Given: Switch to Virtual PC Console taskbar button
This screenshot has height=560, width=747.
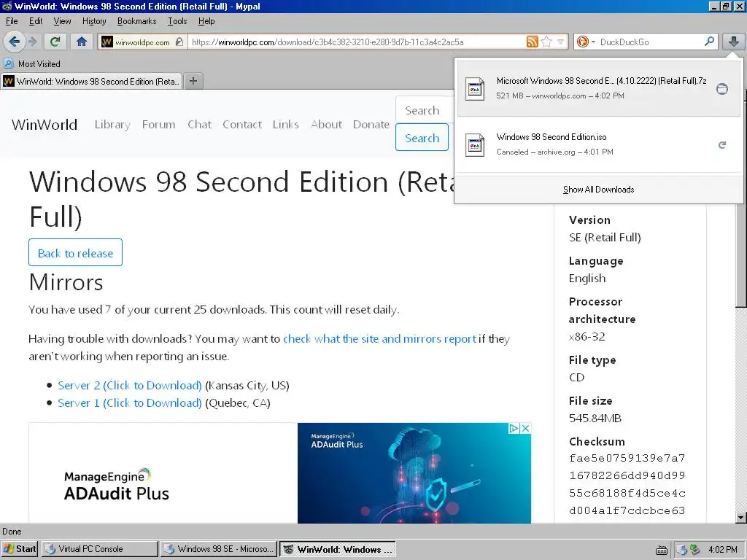Looking at the screenshot, I should (99, 549).
